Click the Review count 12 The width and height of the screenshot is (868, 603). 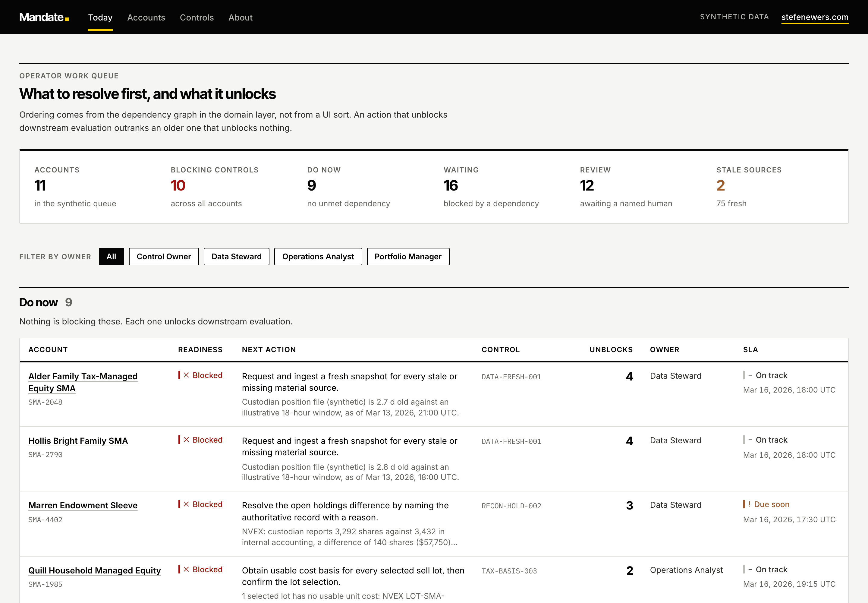(x=587, y=185)
